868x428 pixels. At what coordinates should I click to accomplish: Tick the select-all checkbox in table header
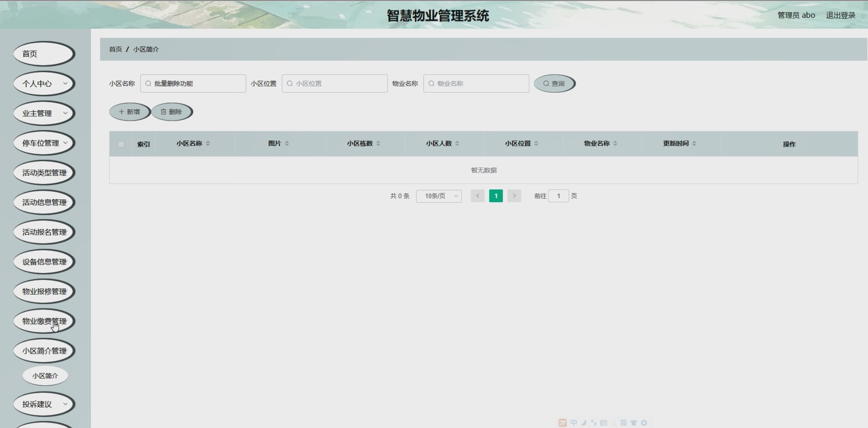(x=121, y=144)
